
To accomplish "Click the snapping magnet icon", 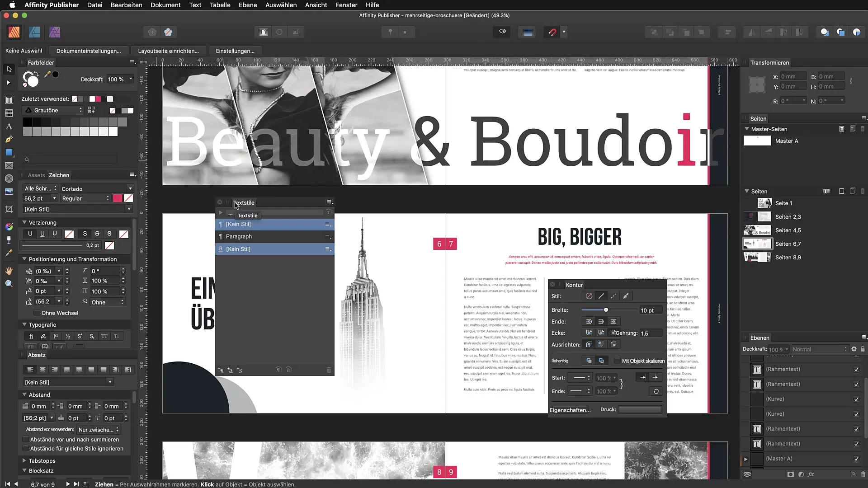I will 552,32.
